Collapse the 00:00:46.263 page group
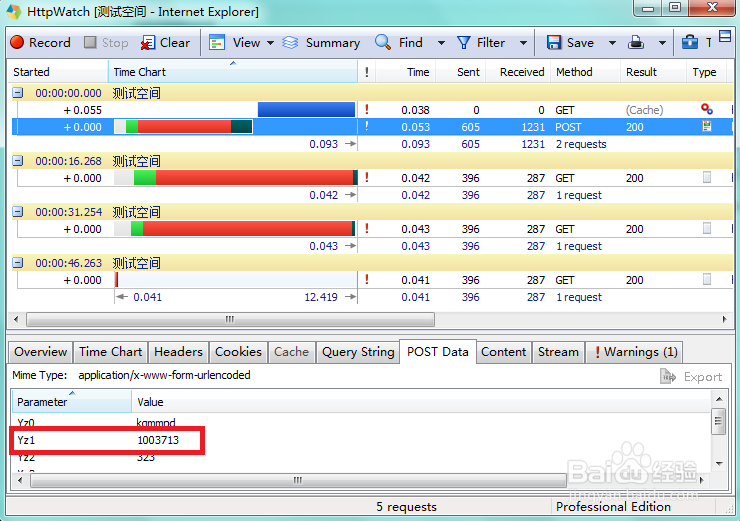The height and width of the screenshot is (521, 740). (17, 263)
